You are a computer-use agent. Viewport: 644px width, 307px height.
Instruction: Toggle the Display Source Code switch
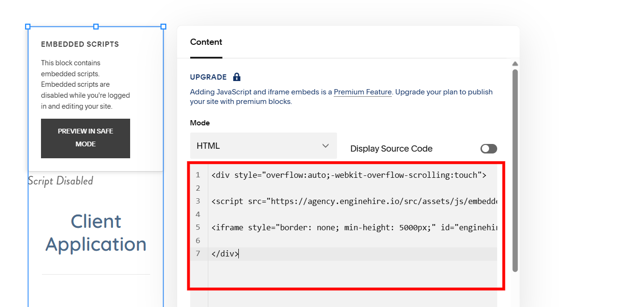489,149
